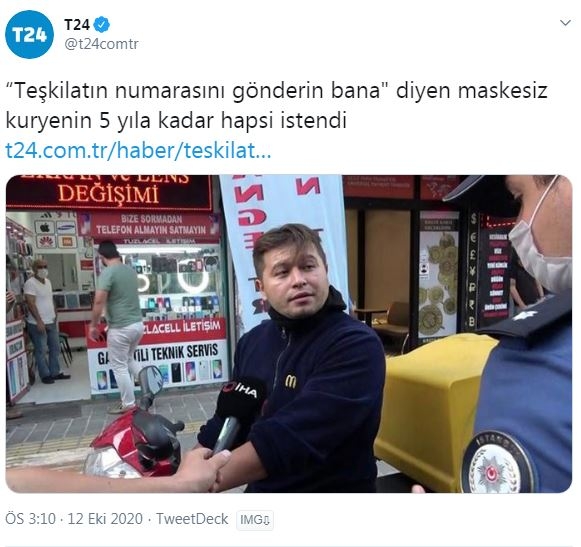Open the t24.com.tr/haber/teskilat link
This screenshot has width=581, height=547.
pyautogui.click(x=138, y=150)
